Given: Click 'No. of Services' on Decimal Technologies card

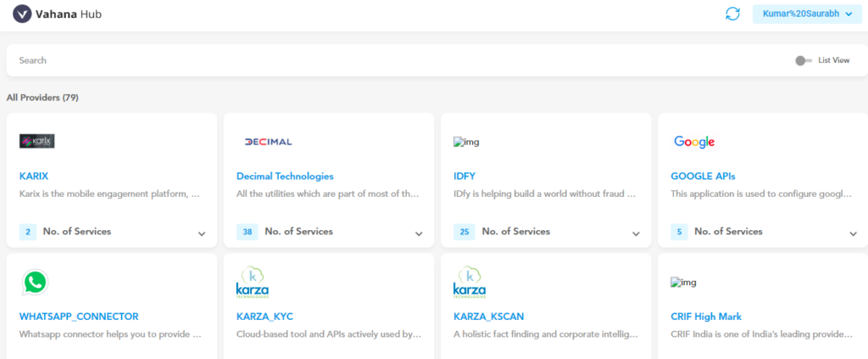Looking at the screenshot, I should 299,232.
